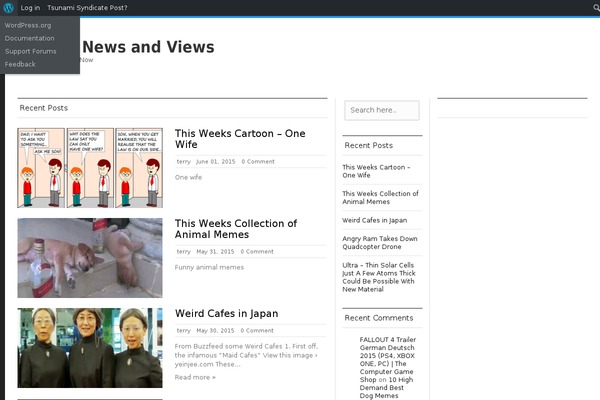Click 0 Comment on the Weird Cafes post

(257, 330)
